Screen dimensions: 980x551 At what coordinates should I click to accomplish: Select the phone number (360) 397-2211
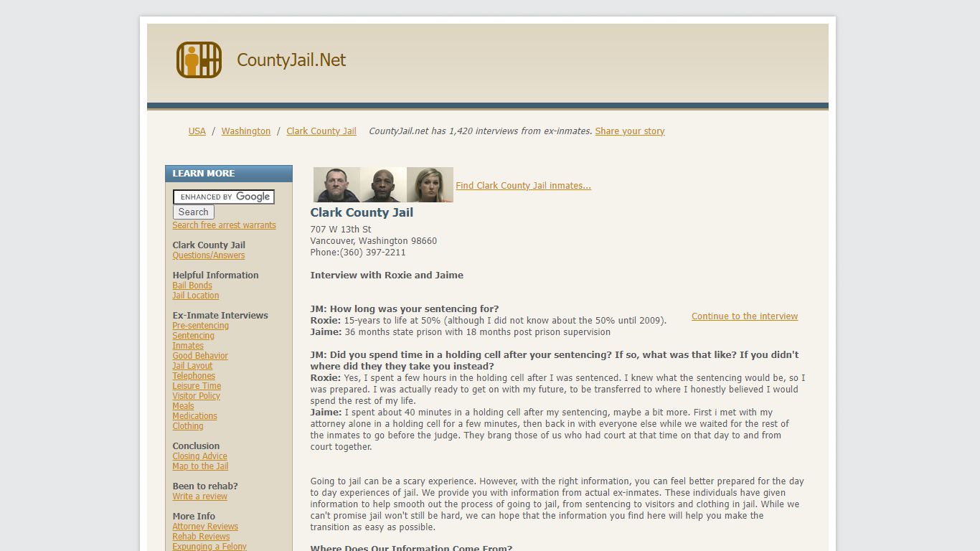(373, 253)
